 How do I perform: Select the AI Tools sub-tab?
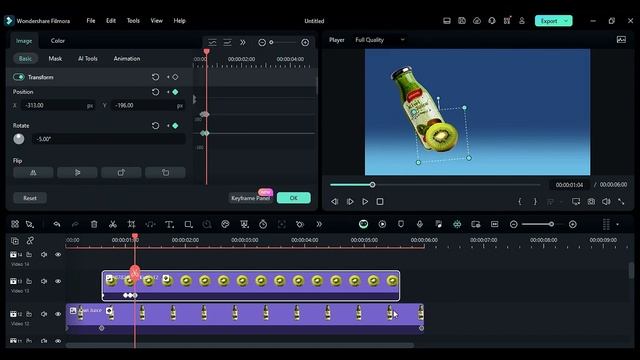(88, 59)
